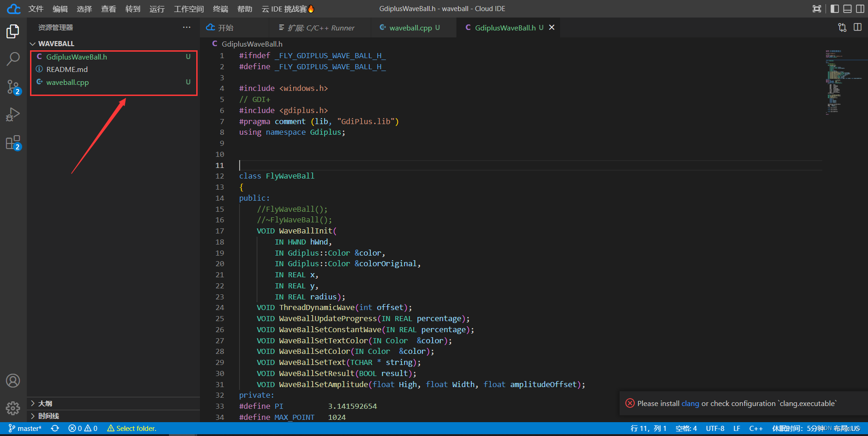This screenshot has height=436, width=868.
Task: Click the #include <gdiplus.h> line
Action: 283,110
